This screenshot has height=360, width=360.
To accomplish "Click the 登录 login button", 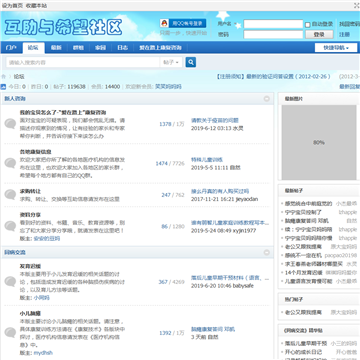I will click(x=319, y=34).
